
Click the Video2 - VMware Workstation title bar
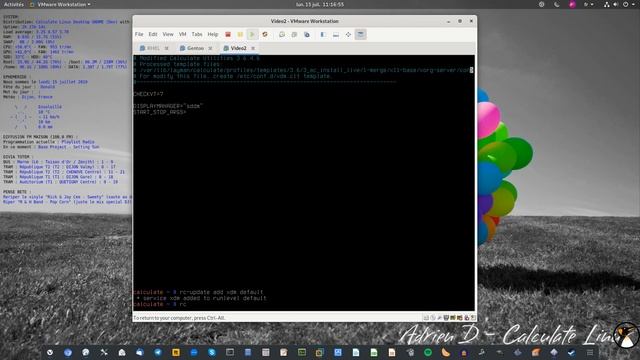click(x=304, y=21)
